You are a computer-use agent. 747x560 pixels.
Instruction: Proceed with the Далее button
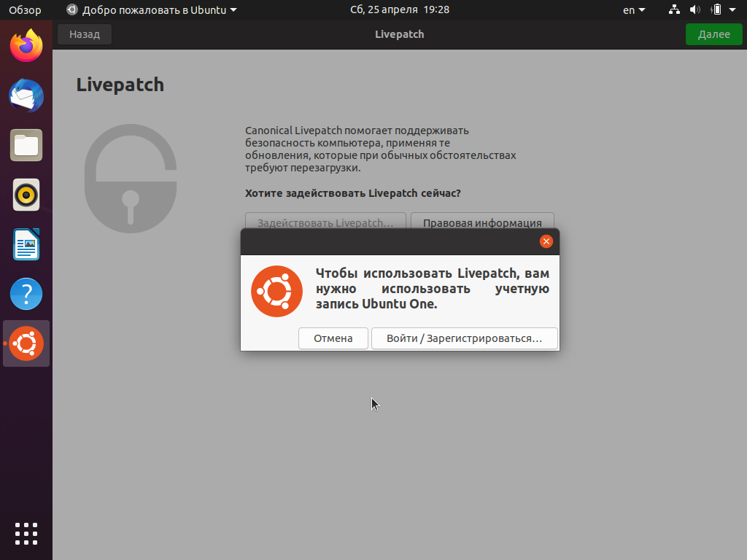[713, 34]
